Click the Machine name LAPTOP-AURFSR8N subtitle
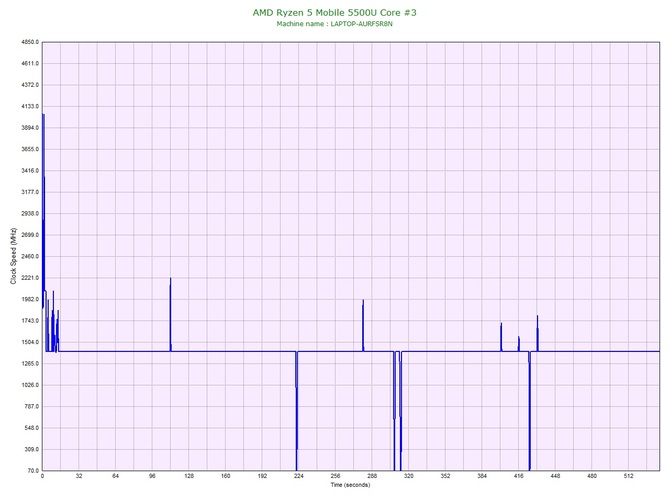 [334, 24]
